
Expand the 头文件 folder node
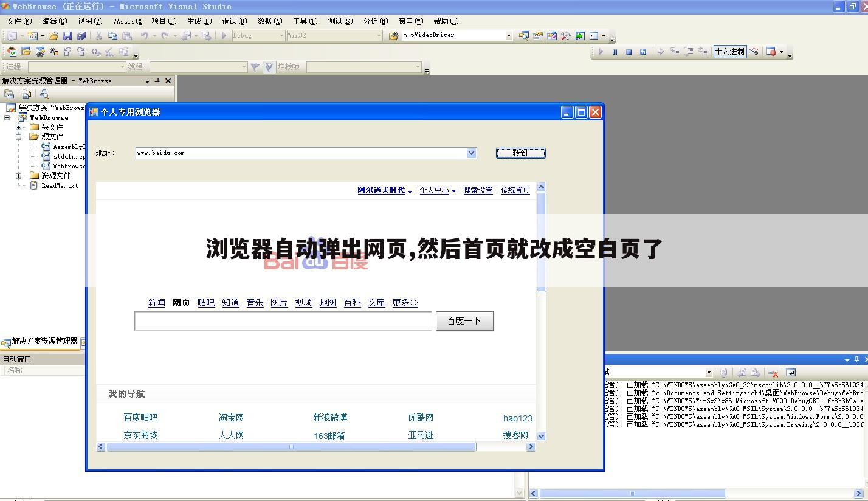[19, 127]
